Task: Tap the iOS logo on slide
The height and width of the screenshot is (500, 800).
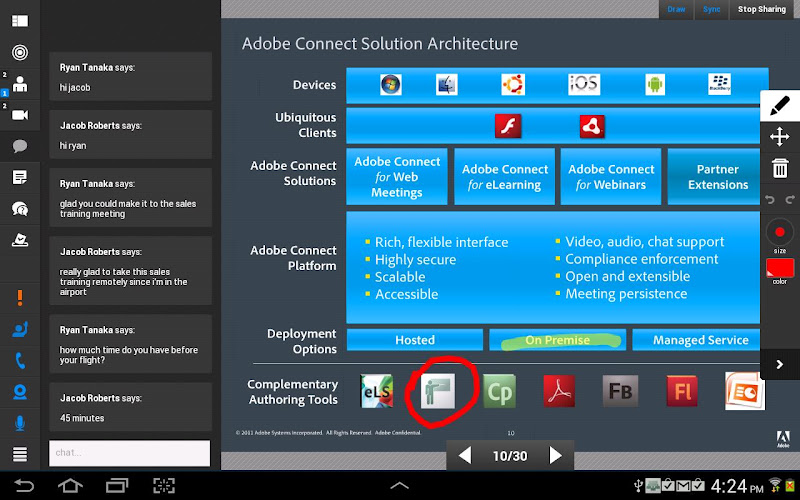Action: tap(584, 84)
